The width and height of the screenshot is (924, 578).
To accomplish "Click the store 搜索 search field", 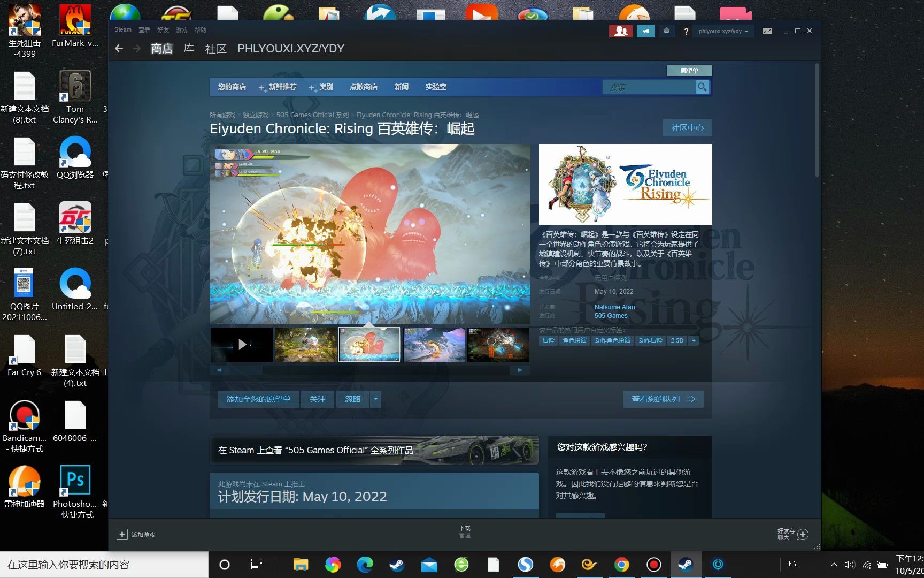I will [x=649, y=87].
